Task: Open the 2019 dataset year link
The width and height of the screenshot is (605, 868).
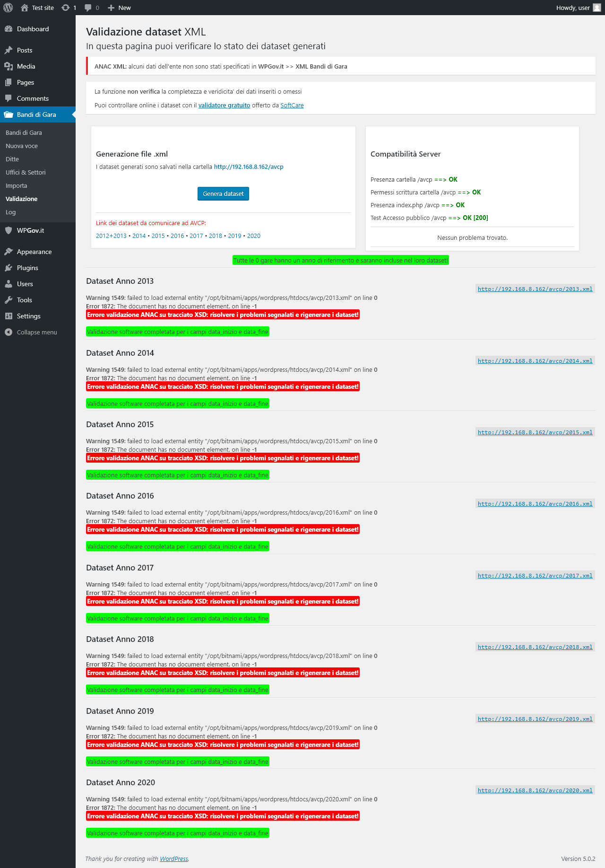Action: (234, 236)
